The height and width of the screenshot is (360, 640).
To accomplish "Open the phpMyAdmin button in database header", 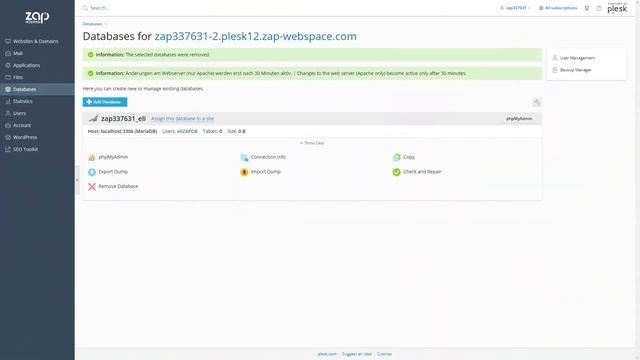I will coord(519,119).
